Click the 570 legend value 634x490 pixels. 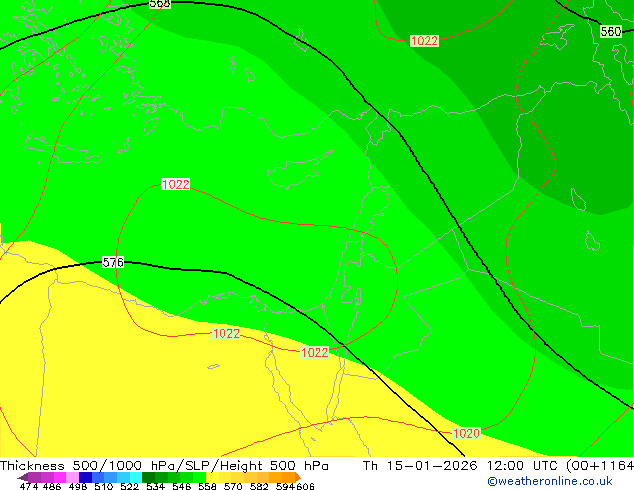[x=233, y=486]
